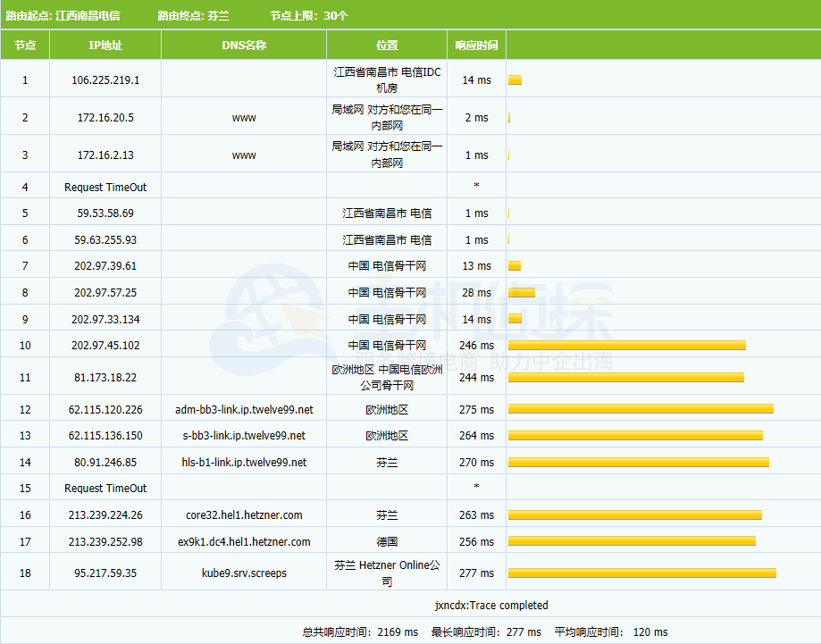This screenshot has width=821, height=644.
Task: Select hls-b1-link.ip.twelve99.net hostname
Action: (244, 463)
